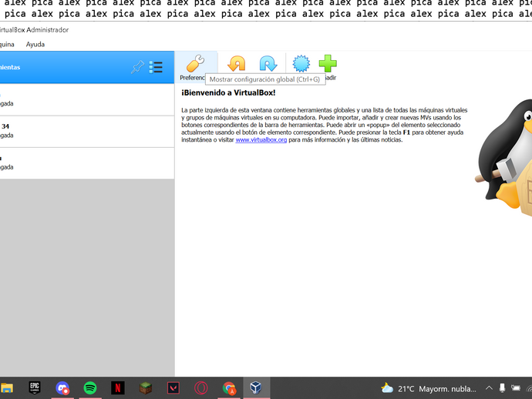This screenshot has width=532, height=399.
Task: Open Preferencias with the wrench icon
Action: pos(196,67)
